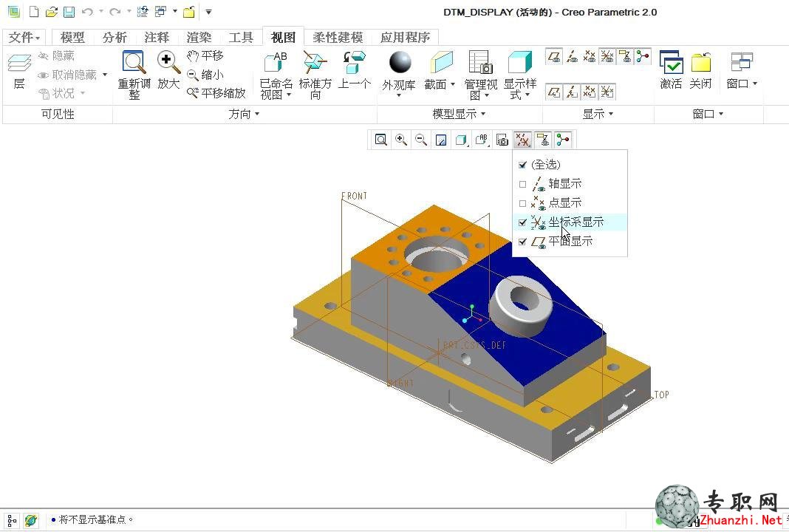This screenshot has width=789, height=532.
Task: Set 标准方向 standard orientation
Action: (315, 75)
